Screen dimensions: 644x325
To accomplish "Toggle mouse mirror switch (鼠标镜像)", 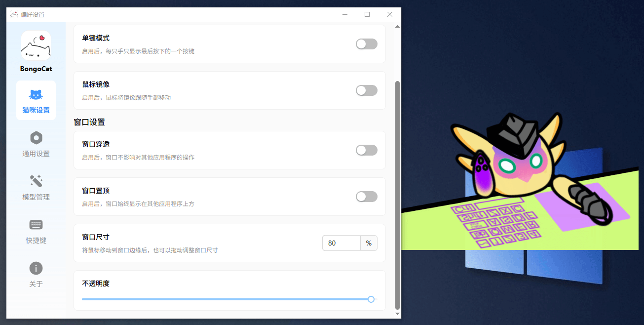I will coord(366,90).
